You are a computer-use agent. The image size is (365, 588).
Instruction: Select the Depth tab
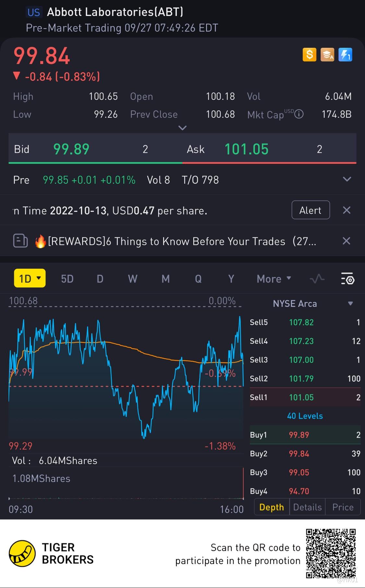coord(272,507)
